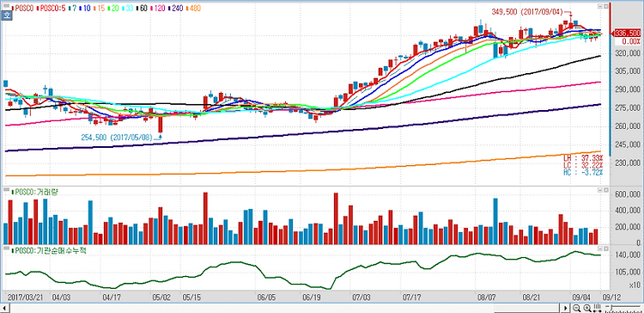Select the 10-day moving average legend
Screen dimensions: 644x313
85,9
